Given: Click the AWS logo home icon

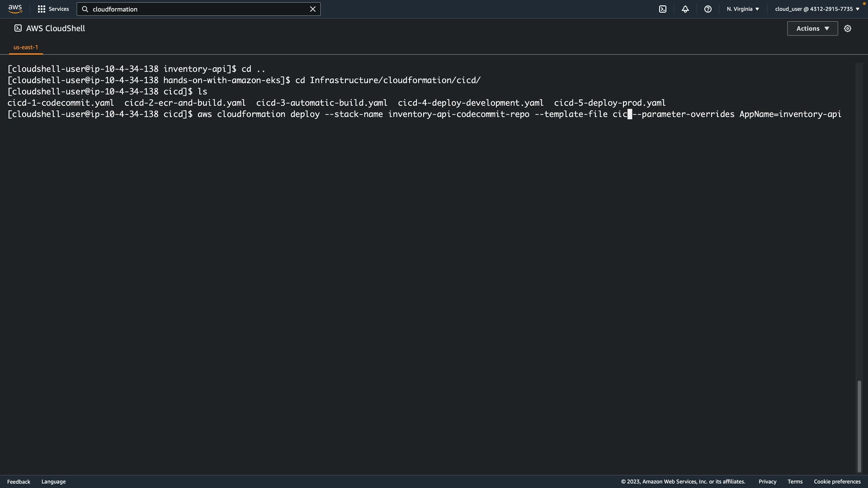Looking at the screenshot, I should 15,9.
